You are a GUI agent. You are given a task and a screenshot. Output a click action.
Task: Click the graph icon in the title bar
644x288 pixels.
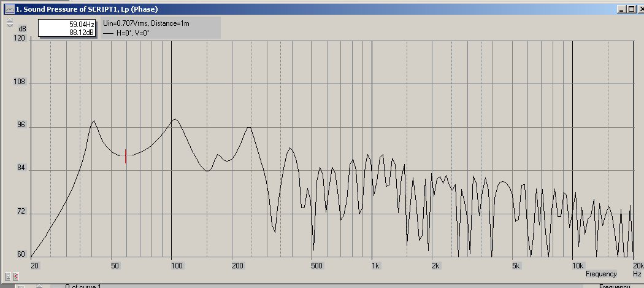pyautogui.click(x=9, y=9)
